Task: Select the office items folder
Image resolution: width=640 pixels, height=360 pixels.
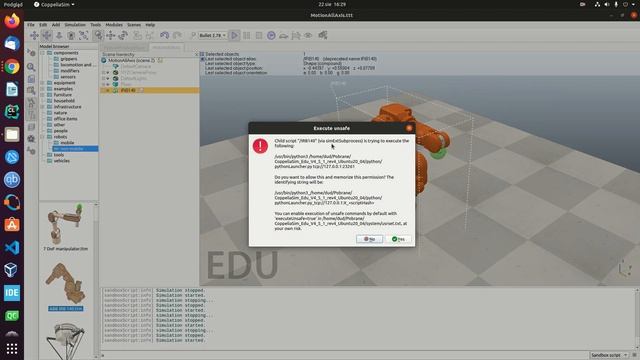Action: tap(65, 119)
